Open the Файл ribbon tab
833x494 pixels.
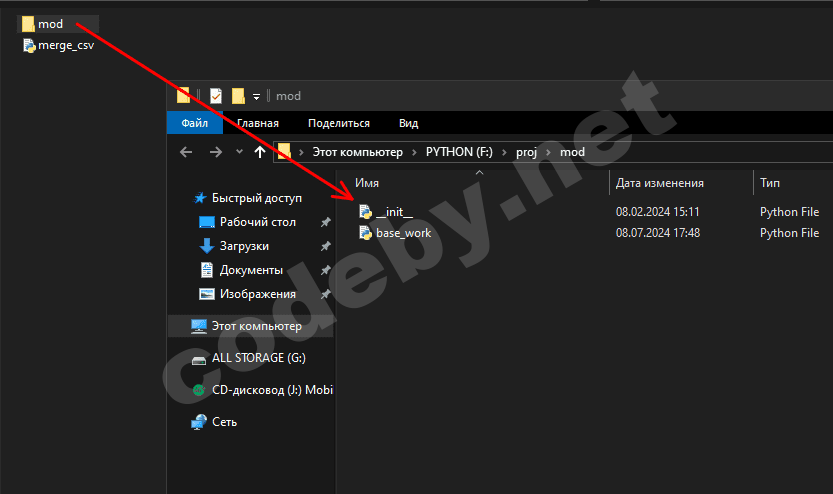coord(194,123)
